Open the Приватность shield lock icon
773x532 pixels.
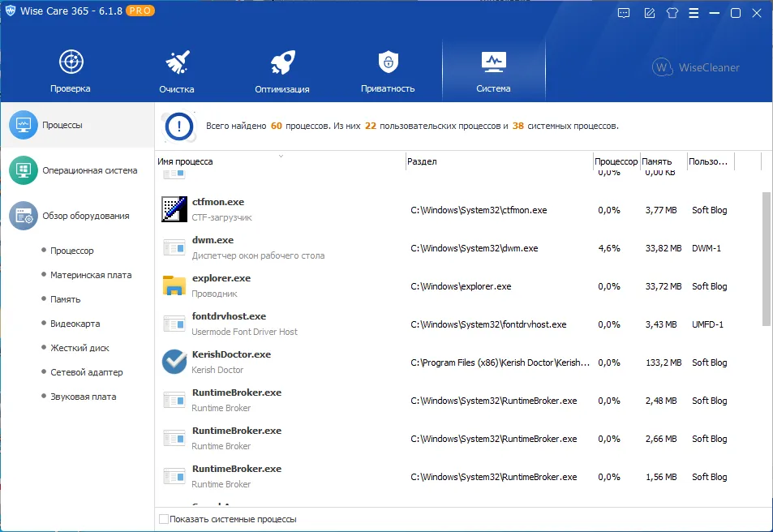pyautogui.click(x=388, y=62)
